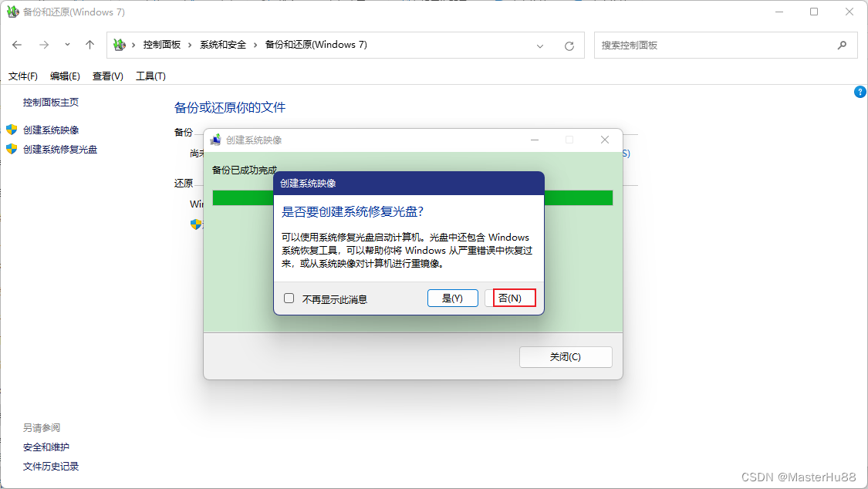The width and height of the screenshot is (868, 489).
Task: Click 创建系统修复光盘 sidebar link
Action: [x=60, y=150]
